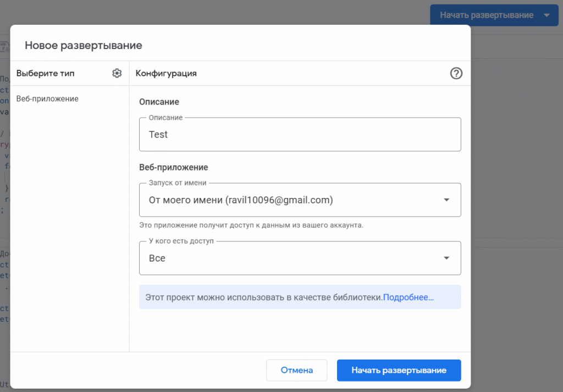Click the Выберите тип panel header
Viewport: 563px width, 392px height.
[45, 73]
